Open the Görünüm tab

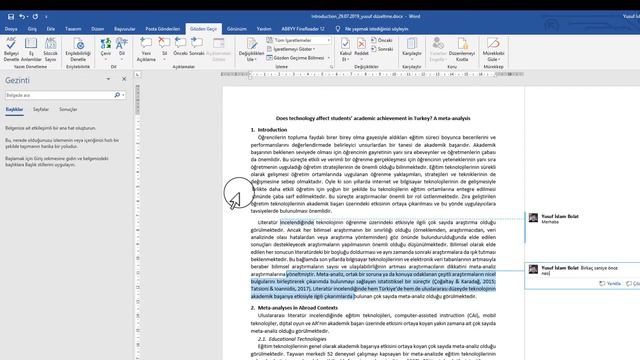(237, 29)
